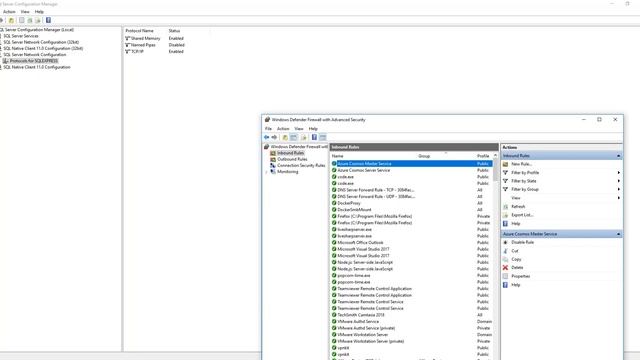The image size is (640, 360).
Task: Click New Rule... action
Action: [x=521, y=164]
